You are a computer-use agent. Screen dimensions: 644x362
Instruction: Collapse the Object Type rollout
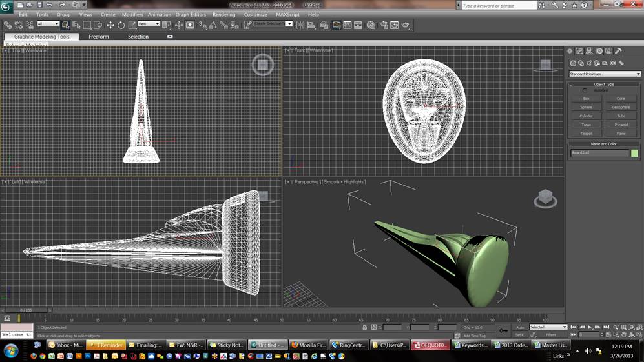[604, 84]
